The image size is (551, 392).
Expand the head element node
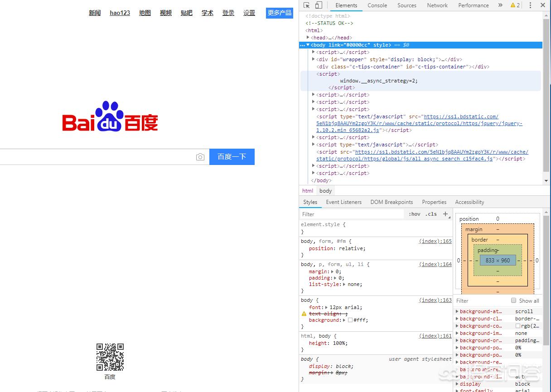[x=308, y=38]
